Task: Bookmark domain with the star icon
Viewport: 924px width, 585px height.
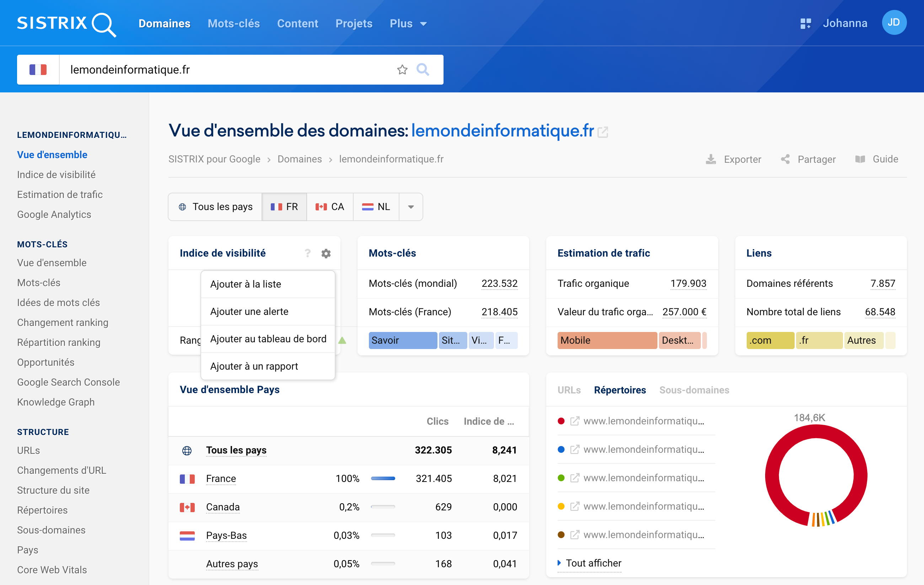Action: coord(402,69)
